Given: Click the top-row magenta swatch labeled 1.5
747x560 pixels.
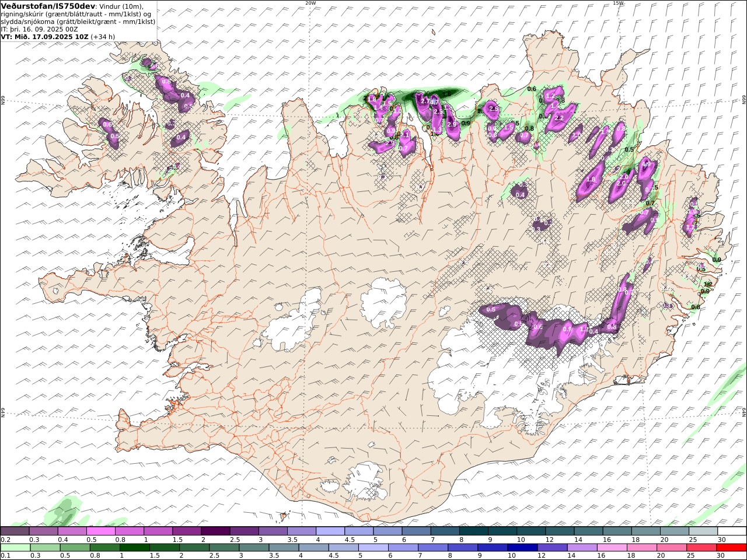Looking at the screenshot, I should (x=187, y=531).
